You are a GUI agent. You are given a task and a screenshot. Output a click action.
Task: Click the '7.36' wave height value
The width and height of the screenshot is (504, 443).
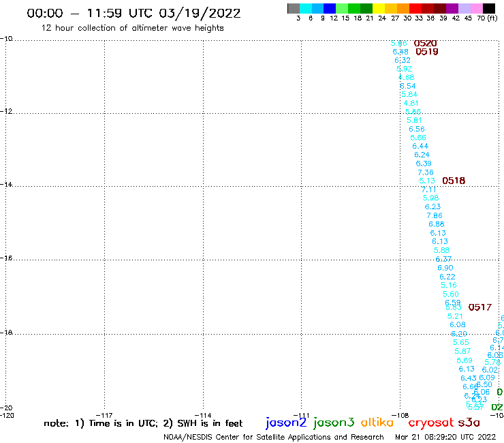[426, 172]
